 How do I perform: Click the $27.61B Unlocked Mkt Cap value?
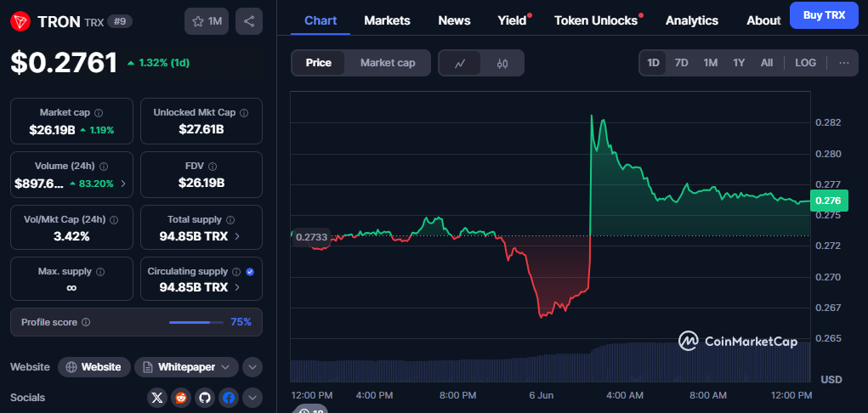201,129
